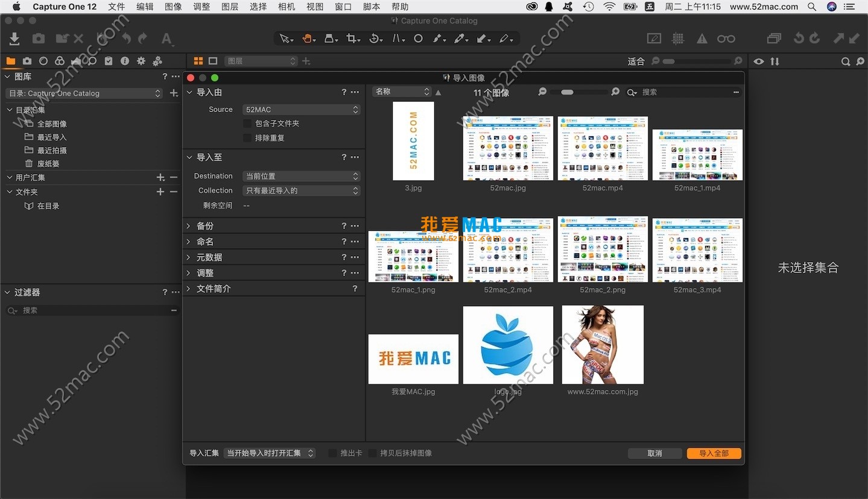Open the macOS Spotlight search icon
The image size is (868, 499).
click(813, 7)
